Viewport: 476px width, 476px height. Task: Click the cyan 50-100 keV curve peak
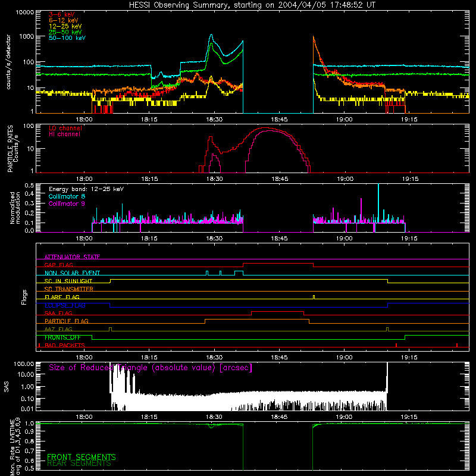[x=211, y=35]
